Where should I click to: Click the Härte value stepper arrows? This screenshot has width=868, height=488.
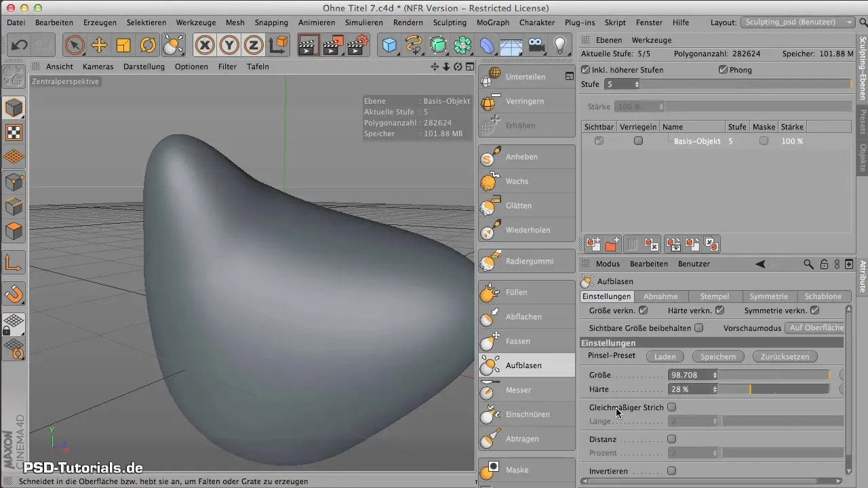point(715,389)
